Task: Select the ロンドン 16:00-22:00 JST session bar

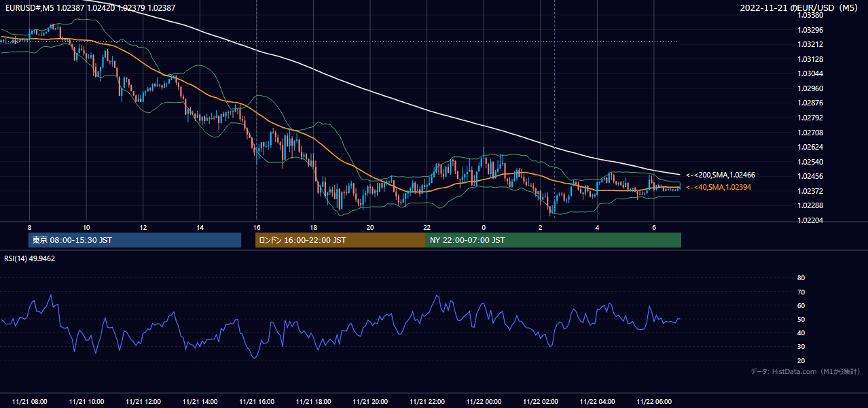Action: click(x=340, y=240)
